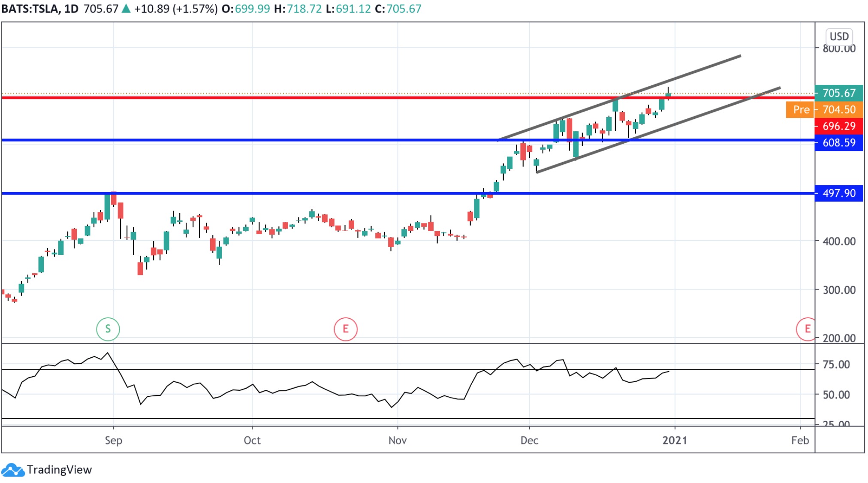This screenshot has height=483, width=868.
Task: Click the 2021 label on time axis
Action: (675, 440)
